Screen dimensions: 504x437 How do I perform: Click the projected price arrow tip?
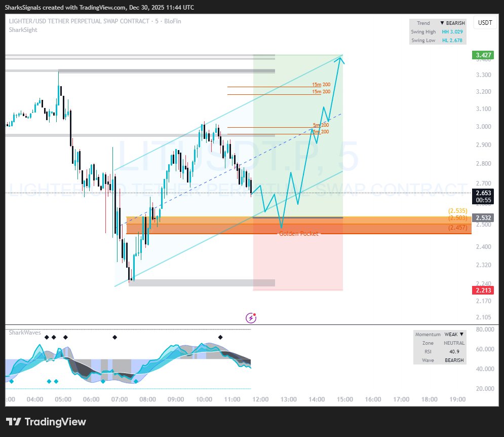(341, 57)
